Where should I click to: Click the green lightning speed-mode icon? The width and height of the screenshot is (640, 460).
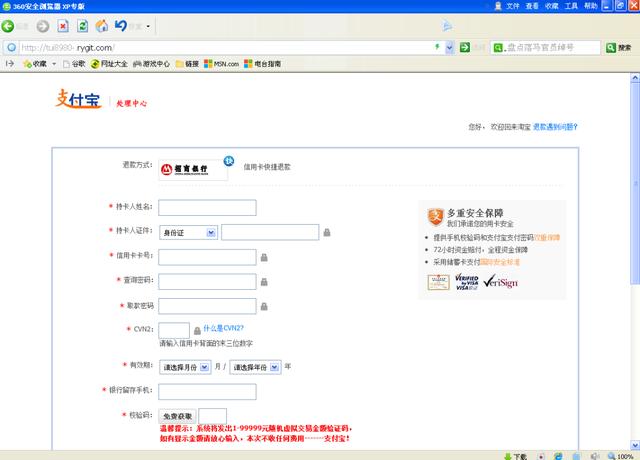(437, 47)
